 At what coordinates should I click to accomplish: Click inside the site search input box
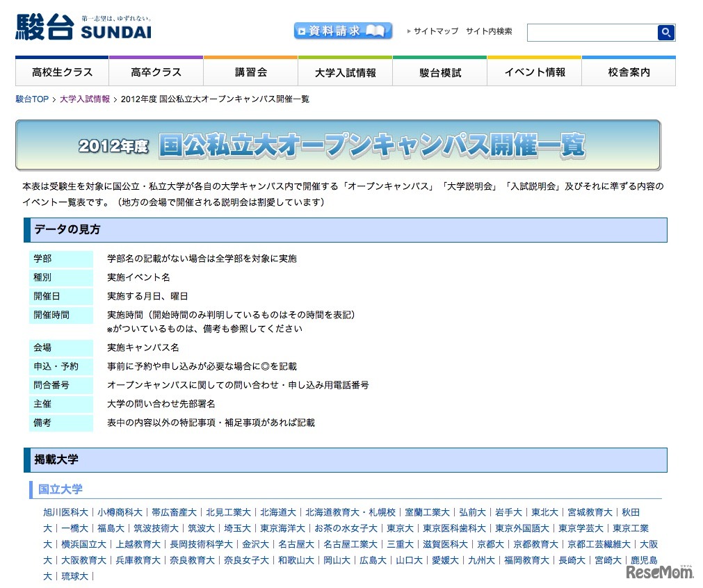(595, 32)
